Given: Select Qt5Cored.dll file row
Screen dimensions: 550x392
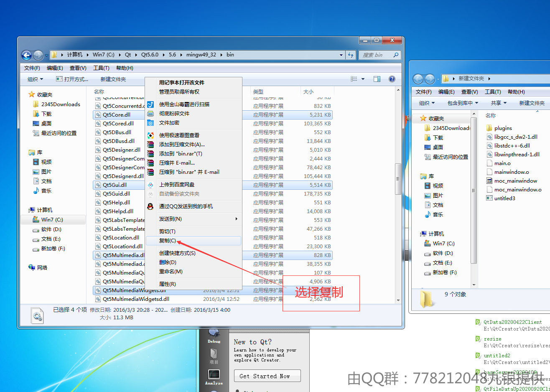Looking at the screenshot, I should [x=212, y=123].
